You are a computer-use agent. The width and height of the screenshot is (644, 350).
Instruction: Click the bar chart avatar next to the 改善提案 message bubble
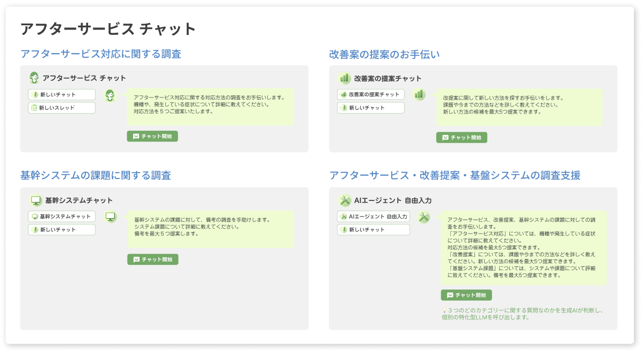[x=420, y=94]
